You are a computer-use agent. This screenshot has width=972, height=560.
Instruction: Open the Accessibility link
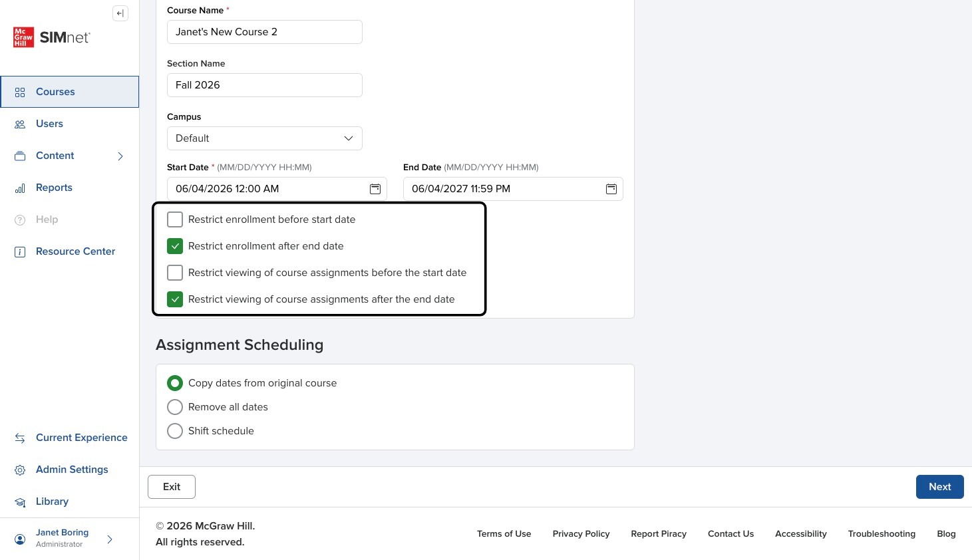click(801, 534)
